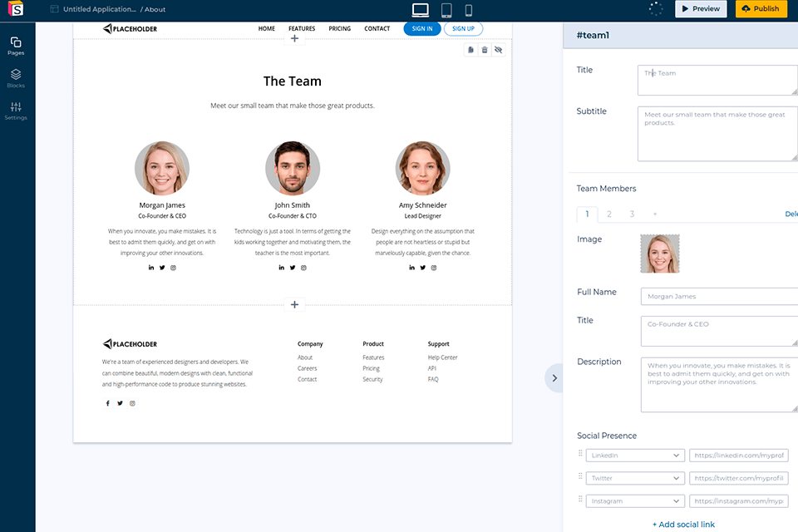The image size is (798, 532).
Task: Click John Smith Twitter icon
Action: [x=293, y=268]
